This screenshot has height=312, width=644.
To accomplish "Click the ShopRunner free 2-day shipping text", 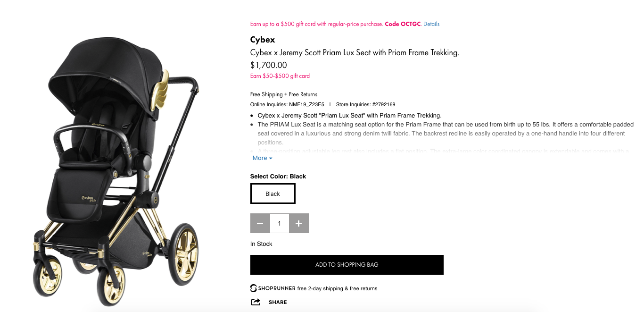I will tap(337, 288).
